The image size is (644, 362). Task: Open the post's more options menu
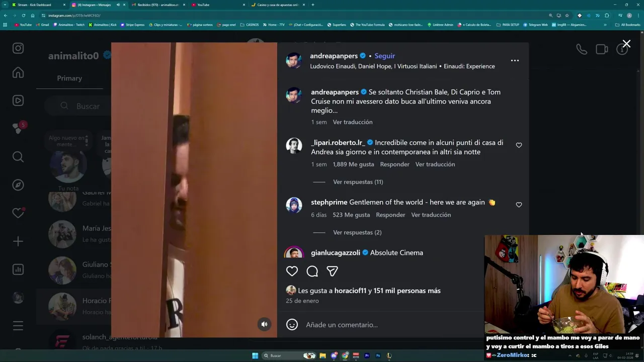515,60
